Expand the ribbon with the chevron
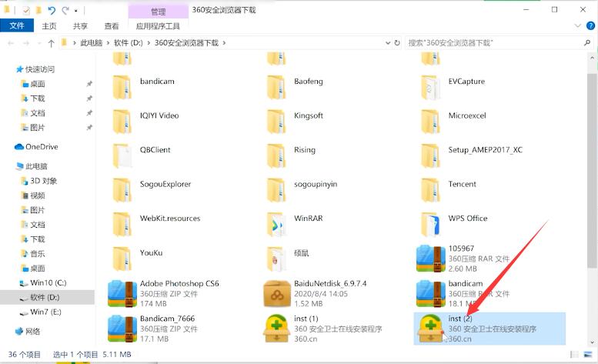Image resolution: width=598 pixels, height=364 pixels. point(577,25)
